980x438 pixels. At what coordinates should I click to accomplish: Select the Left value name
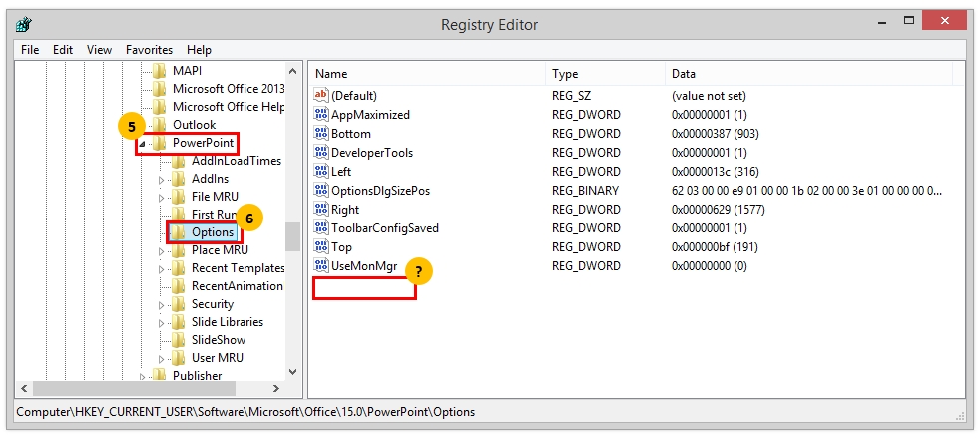[341, 172]
